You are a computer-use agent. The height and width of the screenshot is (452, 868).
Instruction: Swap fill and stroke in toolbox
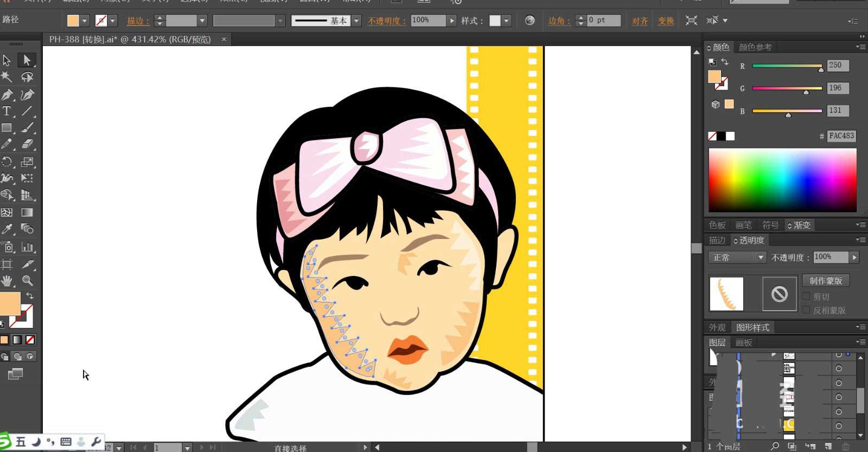tap(30, 296)
